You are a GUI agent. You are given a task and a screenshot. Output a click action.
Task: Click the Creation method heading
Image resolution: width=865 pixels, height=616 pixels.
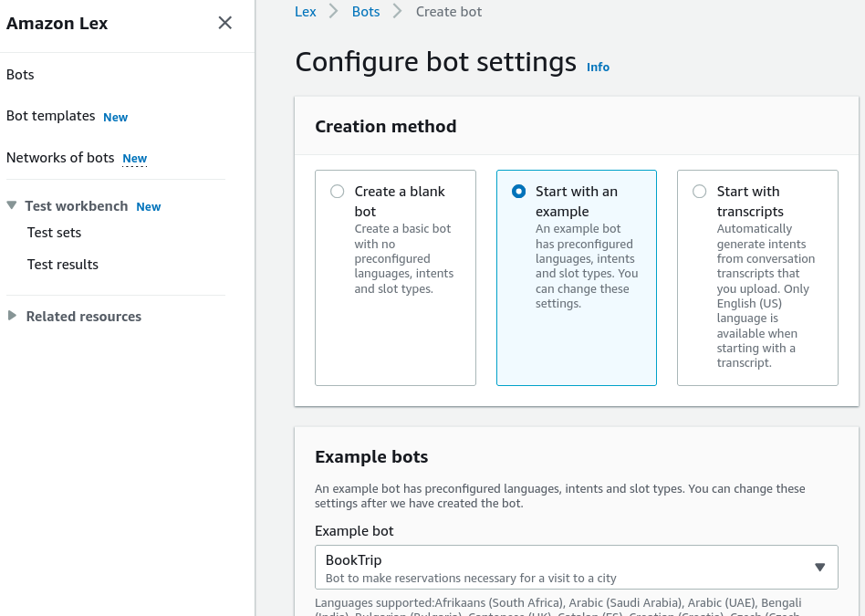(386, 127)
